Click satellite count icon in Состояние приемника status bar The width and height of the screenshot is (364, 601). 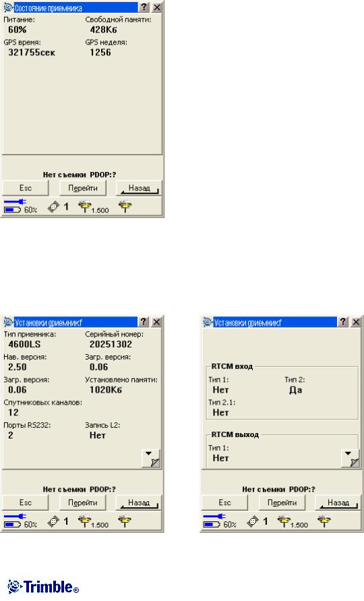pos(54,207)
